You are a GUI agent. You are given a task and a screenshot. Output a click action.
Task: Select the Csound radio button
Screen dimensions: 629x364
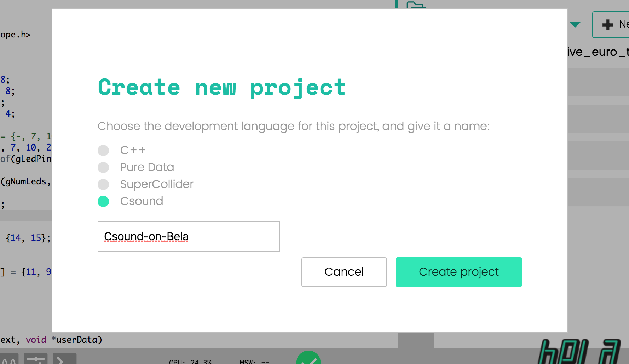[x=103, y=201]
